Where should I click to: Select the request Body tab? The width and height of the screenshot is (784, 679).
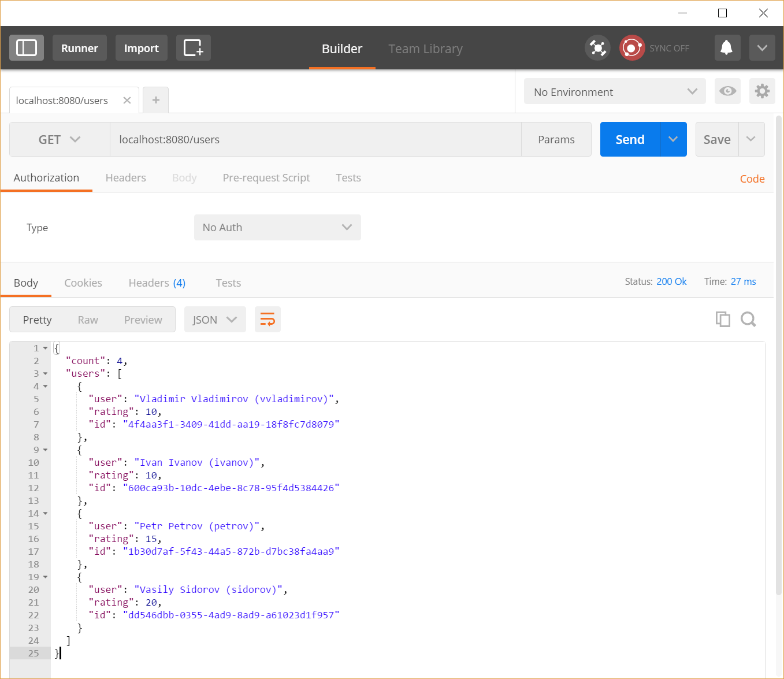[x=184, y=178]
